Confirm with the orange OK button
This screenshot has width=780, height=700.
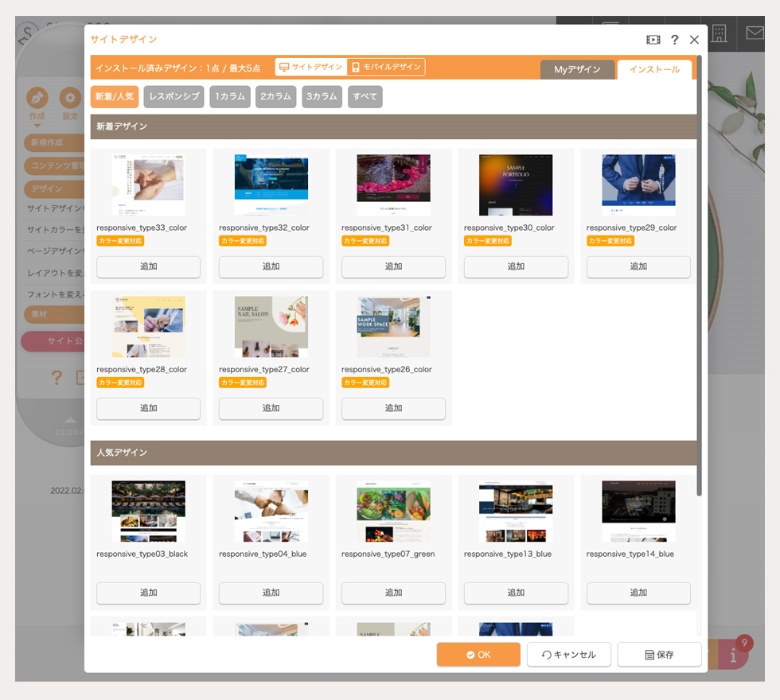coord(478,655)
